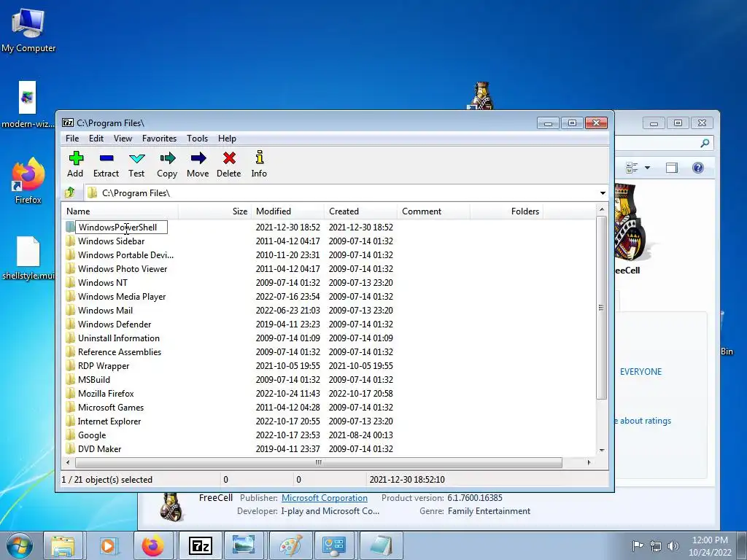The width and height of the screenshot is (747, 560).
Task: Select the Windows Portable Devi... folder
Action: coord(125,254)
